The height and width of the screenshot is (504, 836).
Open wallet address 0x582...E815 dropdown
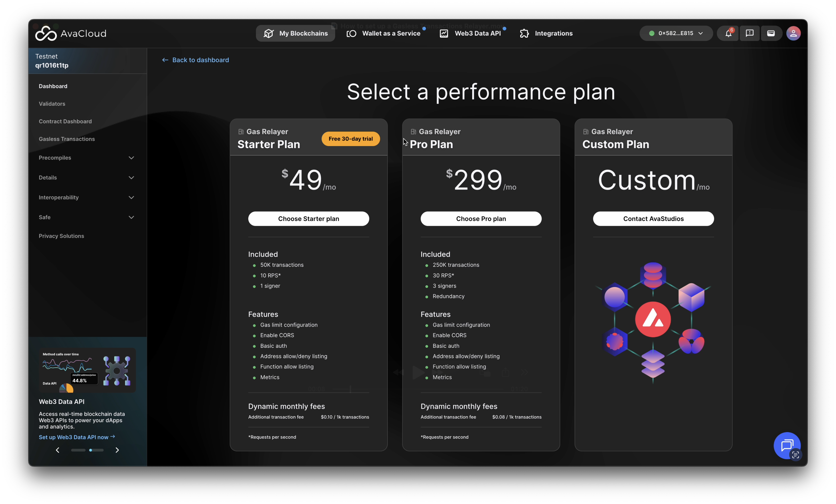click(x=676, y=33)
